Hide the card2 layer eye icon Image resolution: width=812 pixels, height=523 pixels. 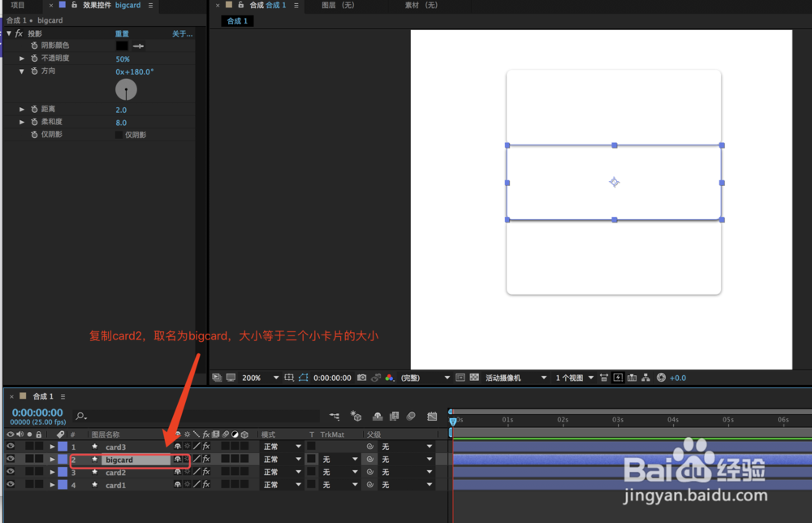pyautogui.click(x=11, y=472)
